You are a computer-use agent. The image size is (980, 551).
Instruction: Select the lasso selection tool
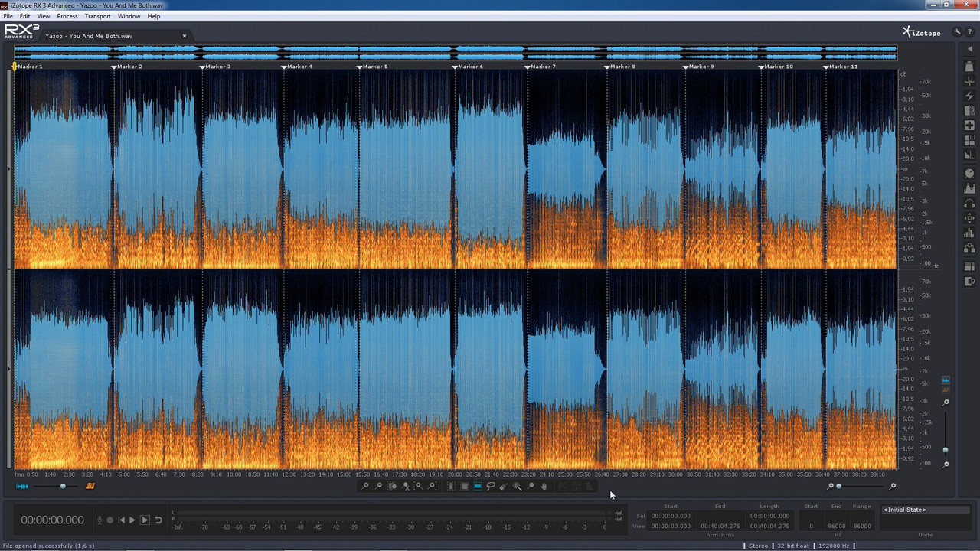[491, 486]
